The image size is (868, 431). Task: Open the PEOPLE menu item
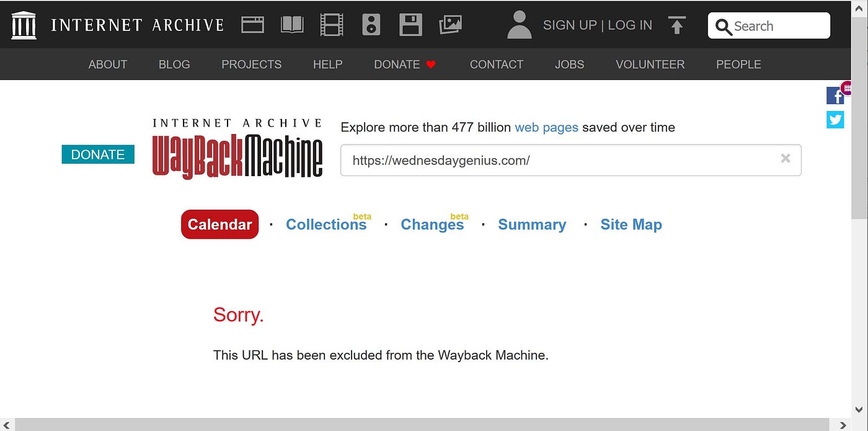738,64
